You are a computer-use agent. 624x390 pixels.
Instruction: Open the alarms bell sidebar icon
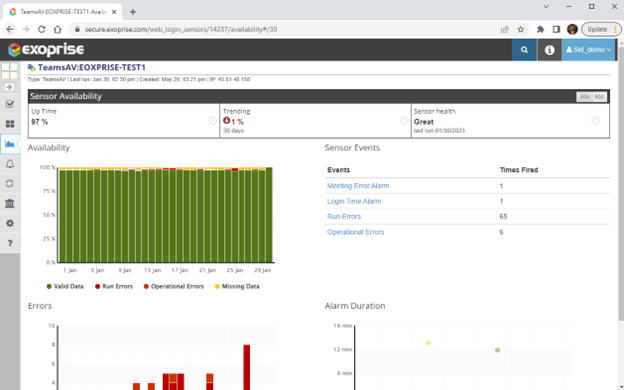click(10, 164)
